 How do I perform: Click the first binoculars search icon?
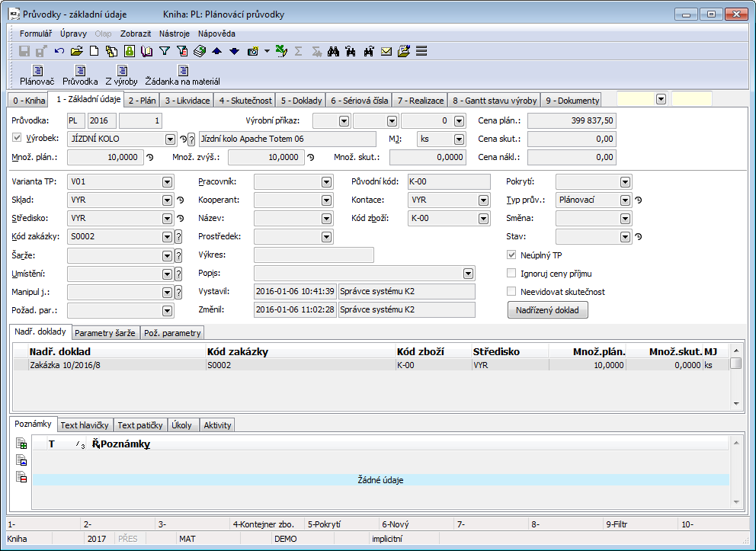333,52
